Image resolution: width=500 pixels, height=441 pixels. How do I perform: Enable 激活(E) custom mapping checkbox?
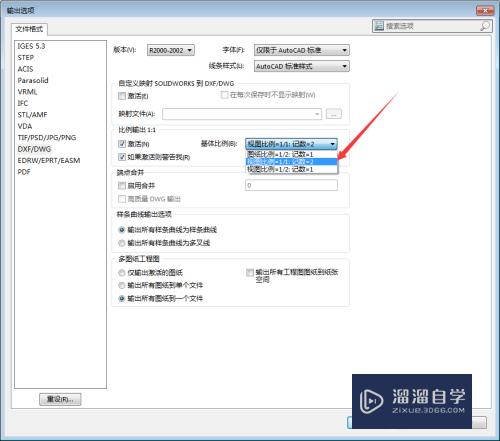pyautogui.click(x=122, y=96)
